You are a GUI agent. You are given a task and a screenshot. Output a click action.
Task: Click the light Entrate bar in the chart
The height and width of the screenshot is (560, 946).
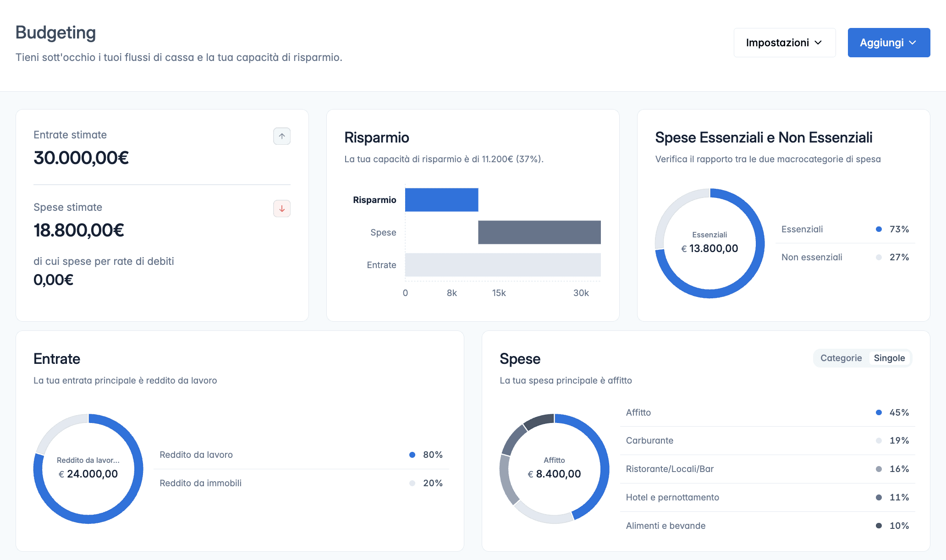point(503,265)
